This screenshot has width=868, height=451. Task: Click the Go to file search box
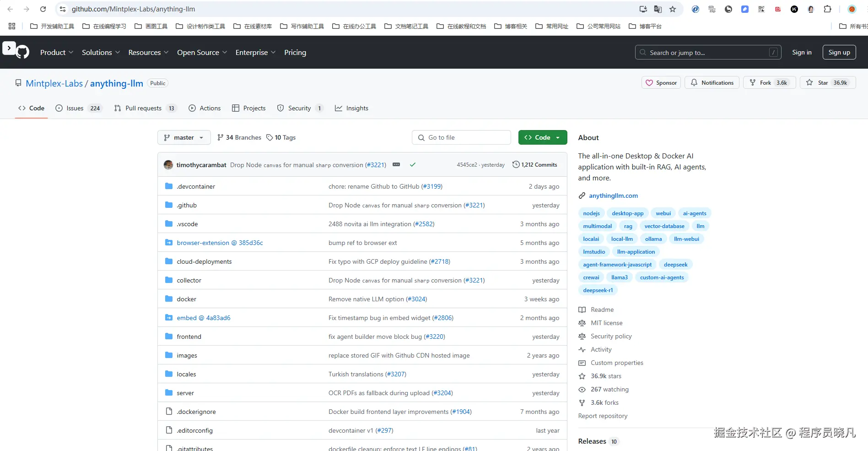point(461,137)
